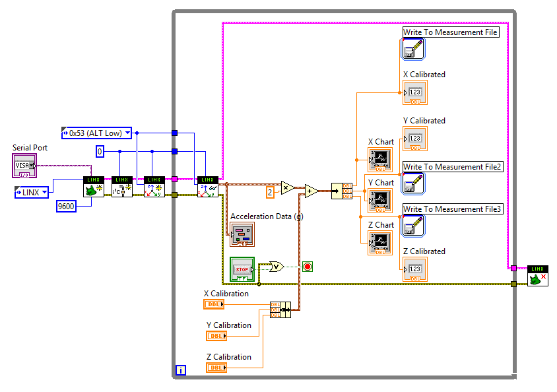Click the Bundle node for calibration values
This screenshot has width=557, height=392.
pos(280,310)
